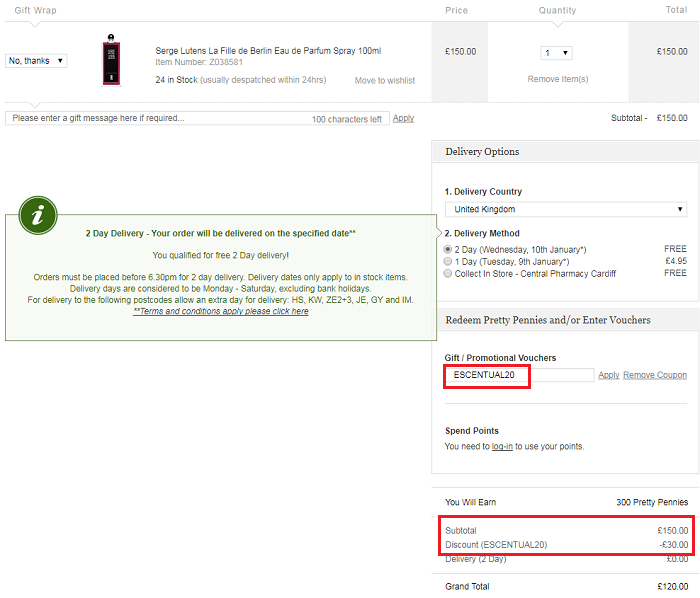The height and width of the screenshot is (598, 700).
Task: Click the Gift Wrap column header
Action: [x=35, y=10]
